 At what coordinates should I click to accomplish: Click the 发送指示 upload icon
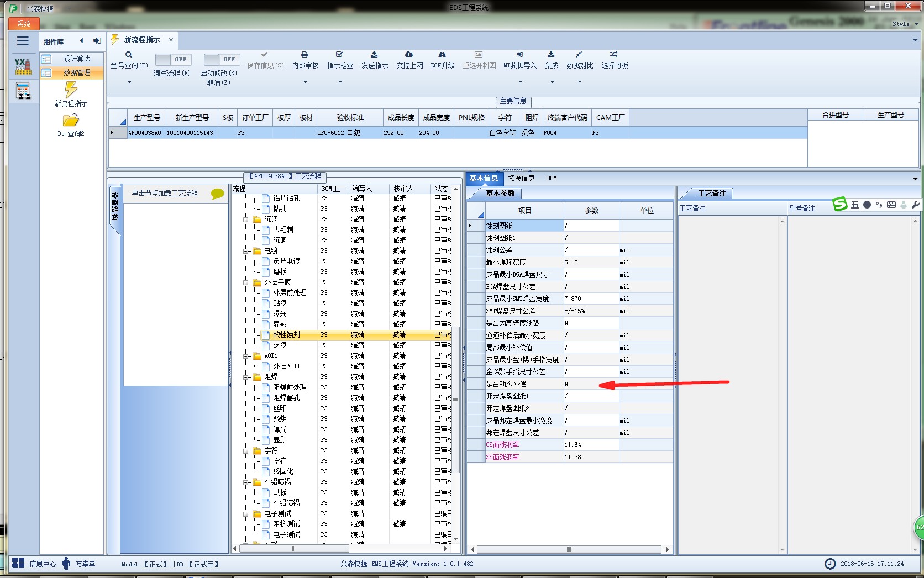374,54
